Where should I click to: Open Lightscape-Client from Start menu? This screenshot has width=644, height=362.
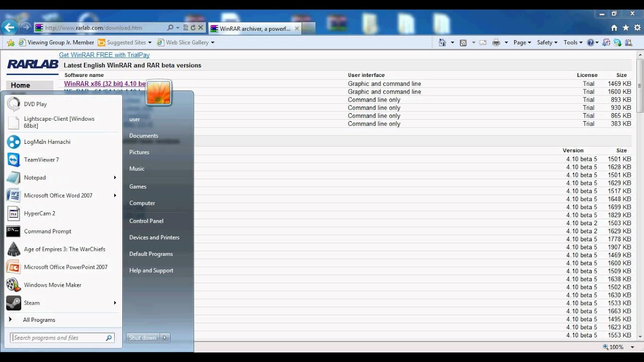62,122
